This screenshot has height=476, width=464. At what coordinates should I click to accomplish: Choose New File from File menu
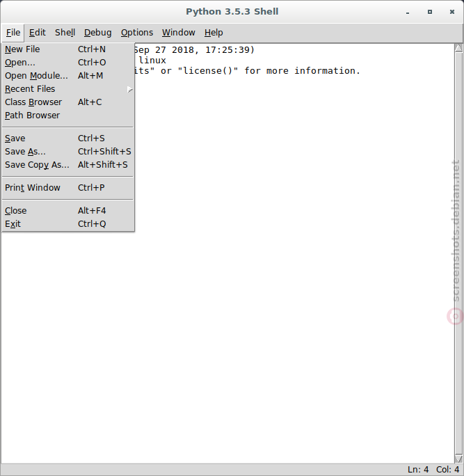[68, 49]
